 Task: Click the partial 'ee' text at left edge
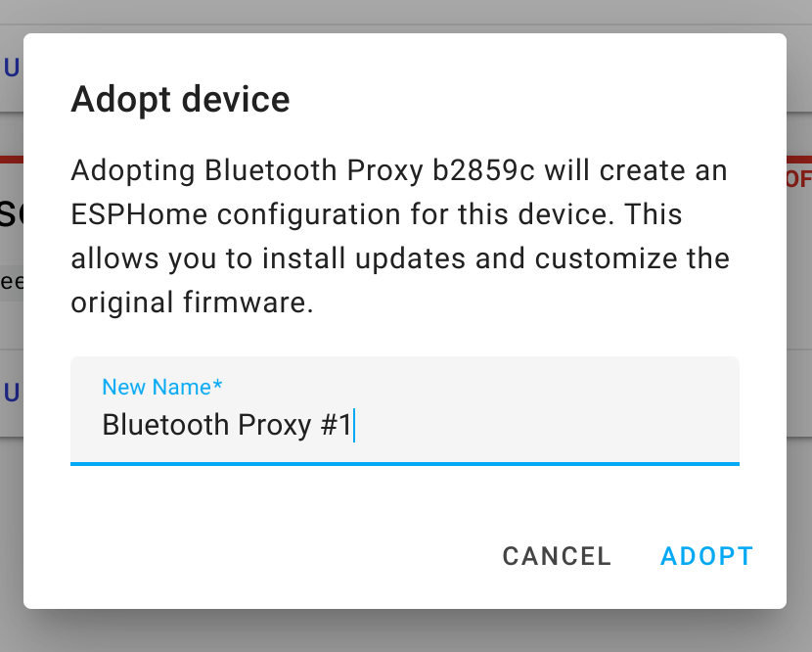tap(12, 281)
